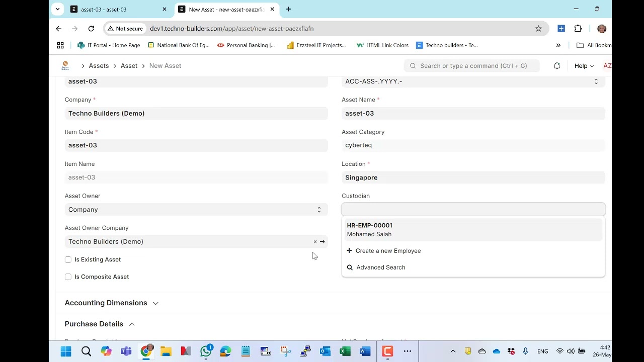Open Outlook from the taskbar
The height and width of the screenshot is (362, 644).
click(x=326, y=351)
